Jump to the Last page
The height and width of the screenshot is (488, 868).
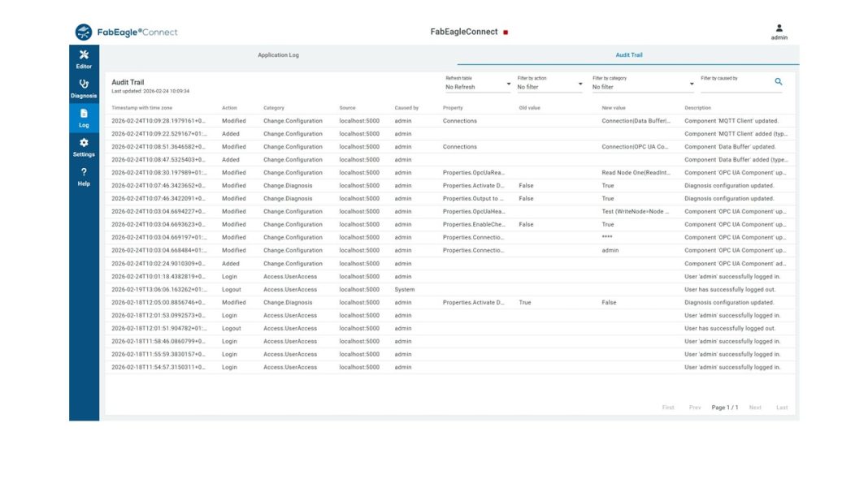pos(782,408)
